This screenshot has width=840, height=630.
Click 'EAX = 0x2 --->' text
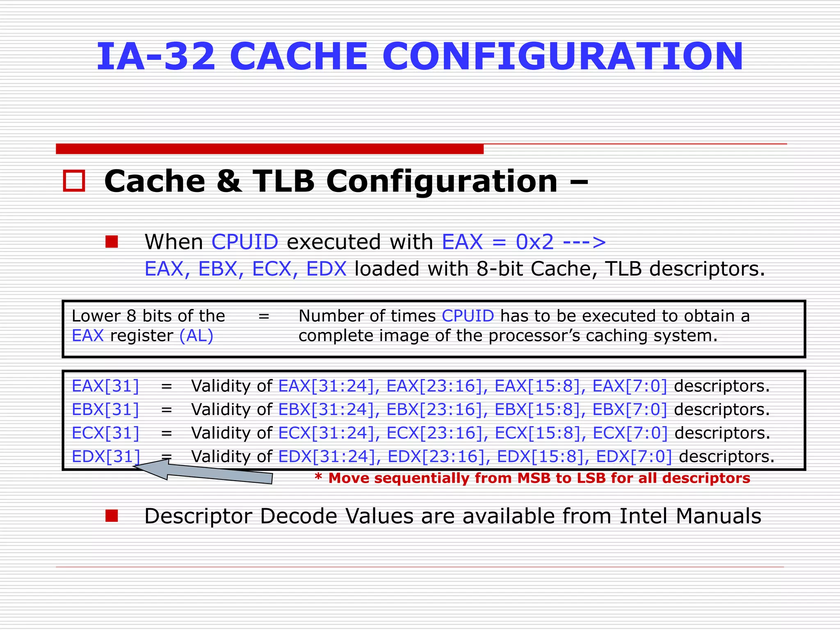(524, 242)
